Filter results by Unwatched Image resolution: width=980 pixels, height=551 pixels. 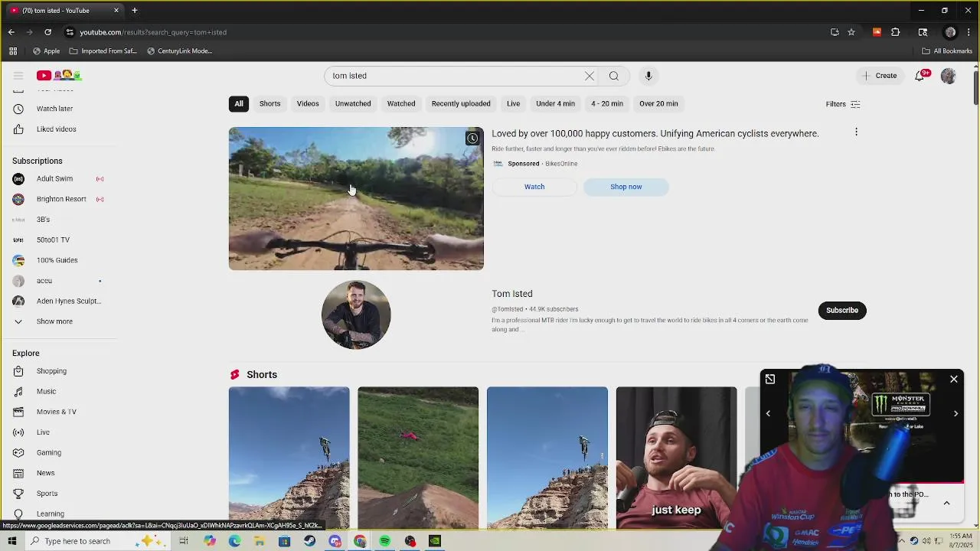353,104
